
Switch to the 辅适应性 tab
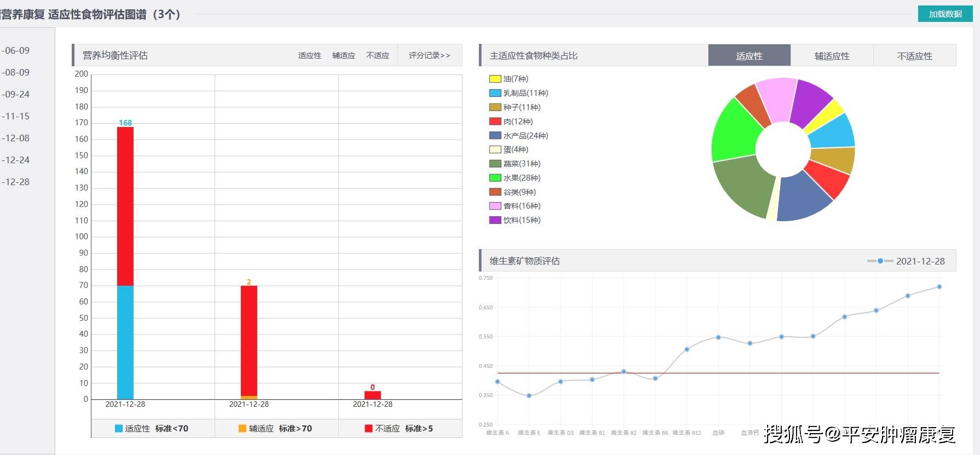832,55
